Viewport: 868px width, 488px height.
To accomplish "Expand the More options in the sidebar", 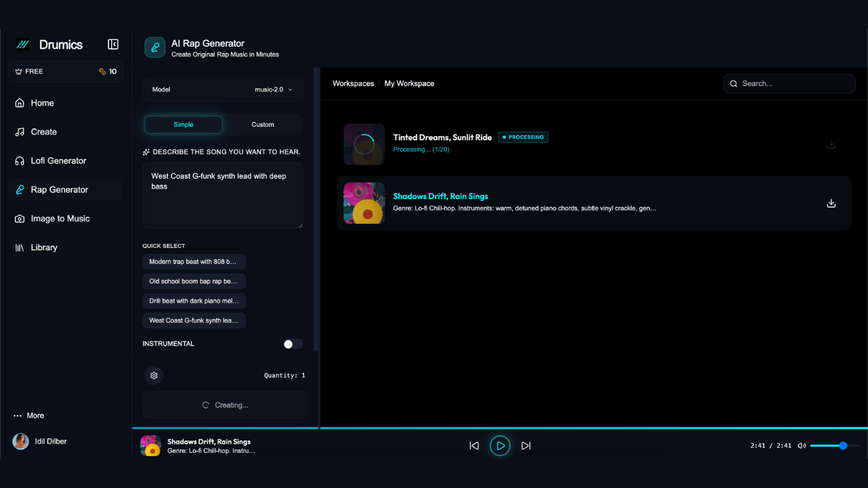I will tap(28, 415).
